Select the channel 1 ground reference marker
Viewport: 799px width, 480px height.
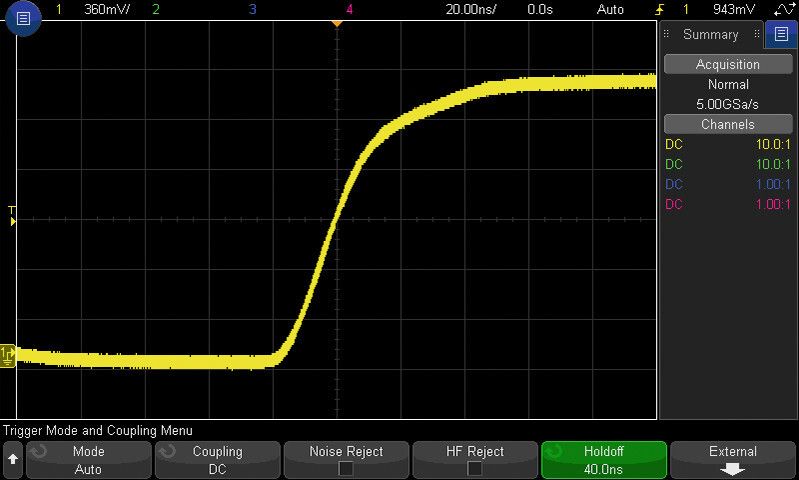click(7, 355)
